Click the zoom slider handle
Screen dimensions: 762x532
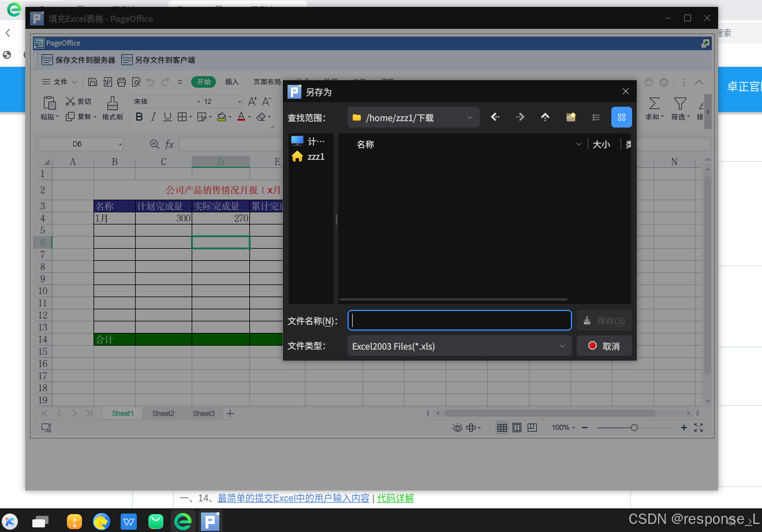634,428
